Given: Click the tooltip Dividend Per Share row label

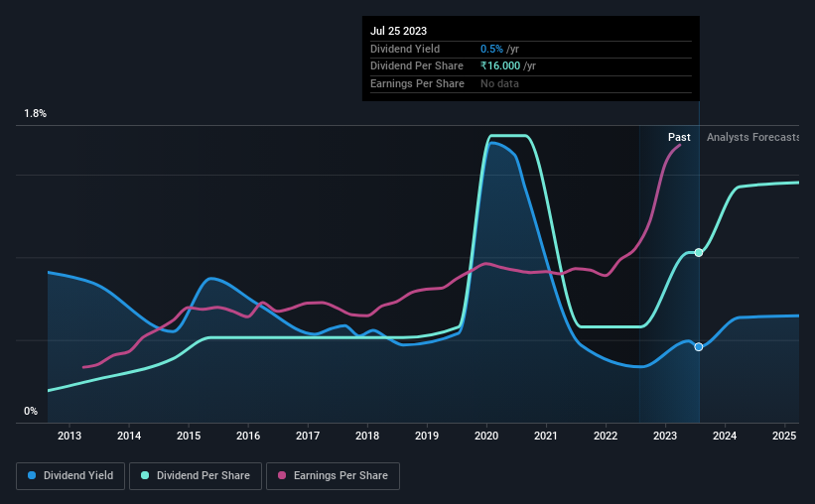Looking at the screenshot, I should click(x=417, y=66).
